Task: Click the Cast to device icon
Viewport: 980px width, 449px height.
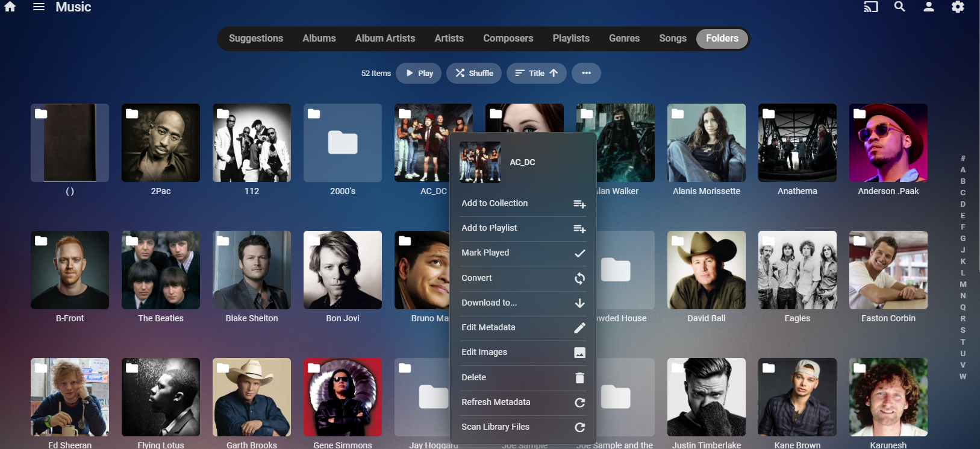Action: (870, 7)
